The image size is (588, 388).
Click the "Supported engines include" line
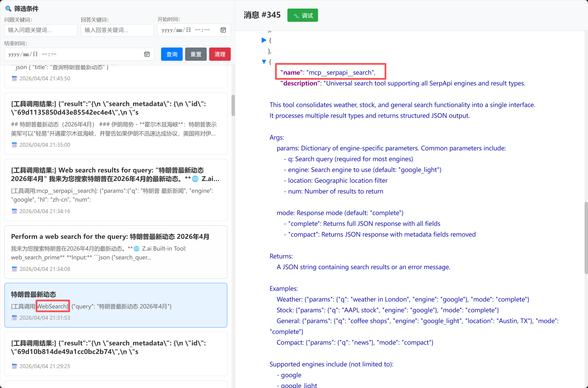click(x=331, y=364)
